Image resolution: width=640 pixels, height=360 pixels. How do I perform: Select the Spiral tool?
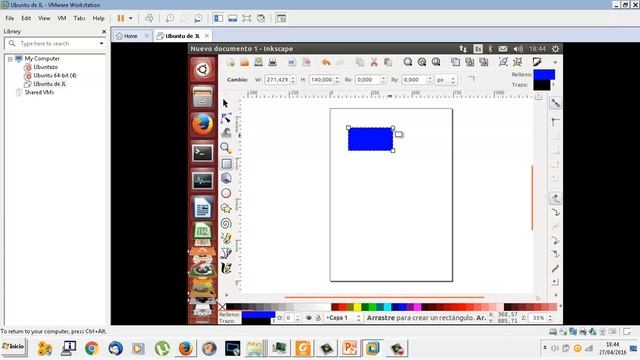pos(226,223)
